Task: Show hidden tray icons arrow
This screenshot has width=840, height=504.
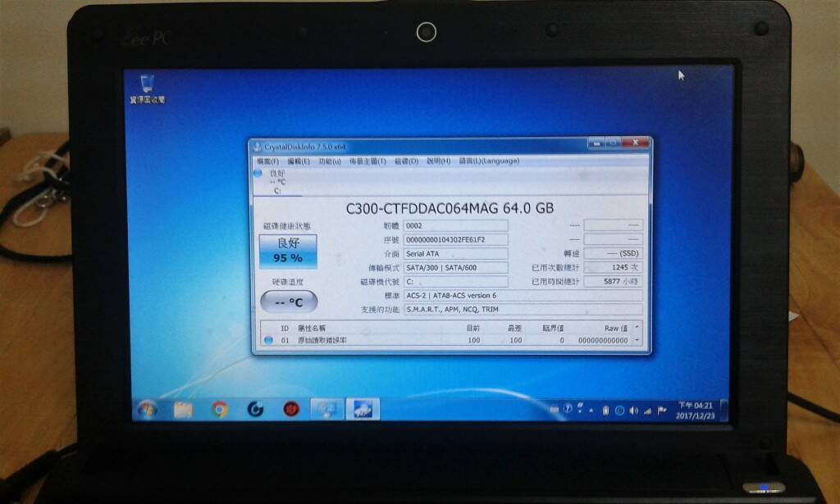Action: [591, 411]
